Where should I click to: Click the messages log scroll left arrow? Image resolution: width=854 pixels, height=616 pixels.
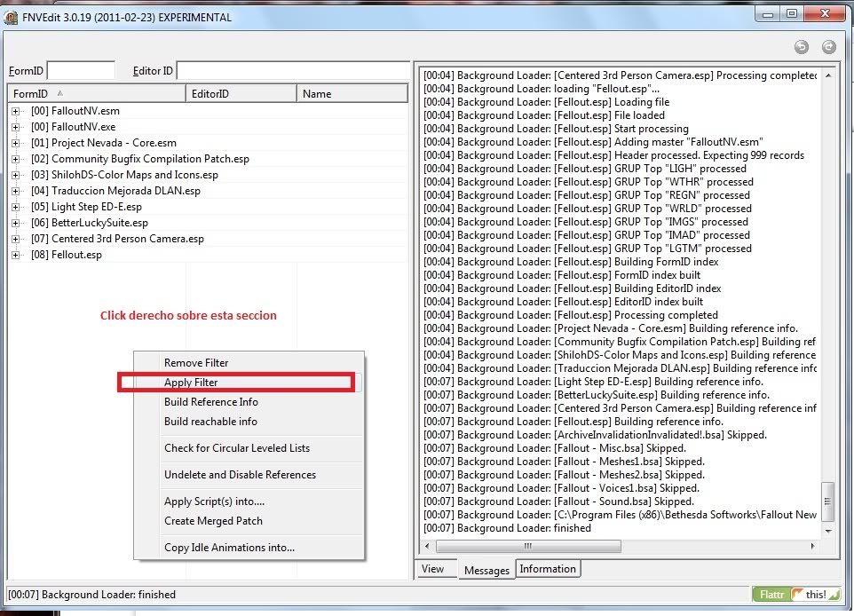(x=428, y=546)
